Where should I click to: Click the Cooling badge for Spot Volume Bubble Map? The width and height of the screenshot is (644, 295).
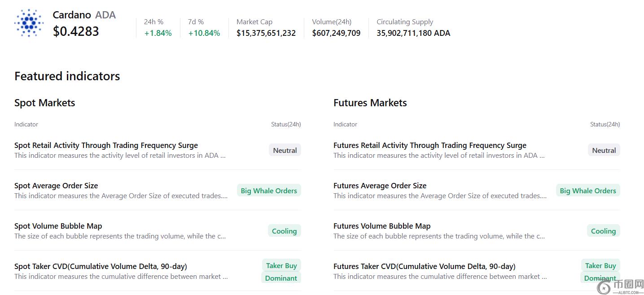coord(284,231)
